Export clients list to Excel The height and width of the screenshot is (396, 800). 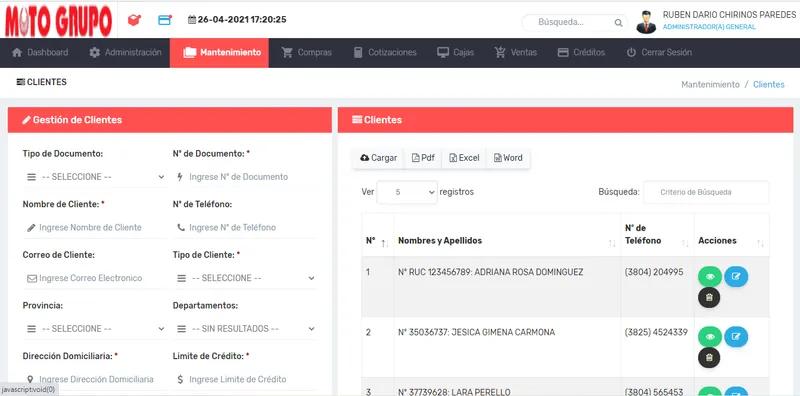click(464, 158)
